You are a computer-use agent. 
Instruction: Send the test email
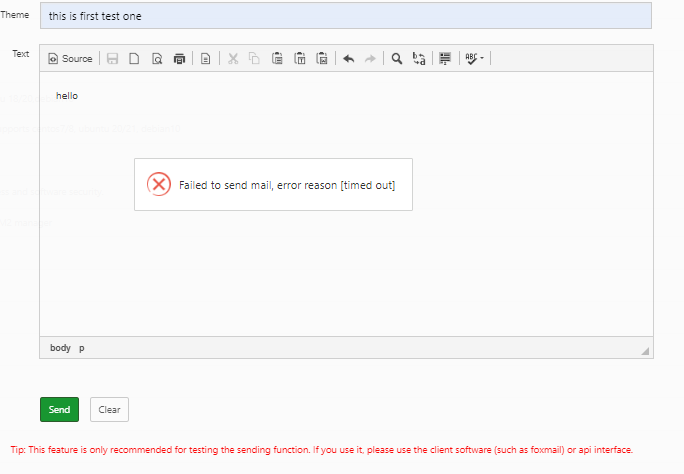click(x=59, y=409)
